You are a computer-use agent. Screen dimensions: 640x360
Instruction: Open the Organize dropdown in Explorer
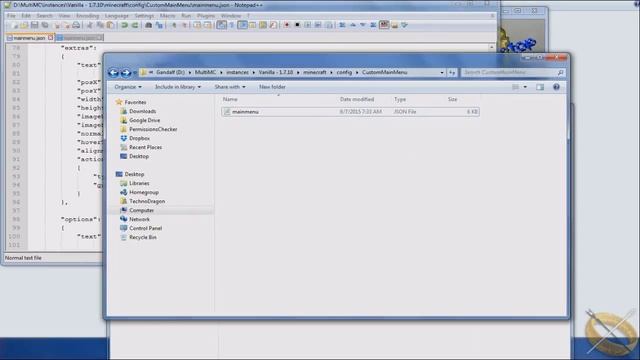coord(128,87)
